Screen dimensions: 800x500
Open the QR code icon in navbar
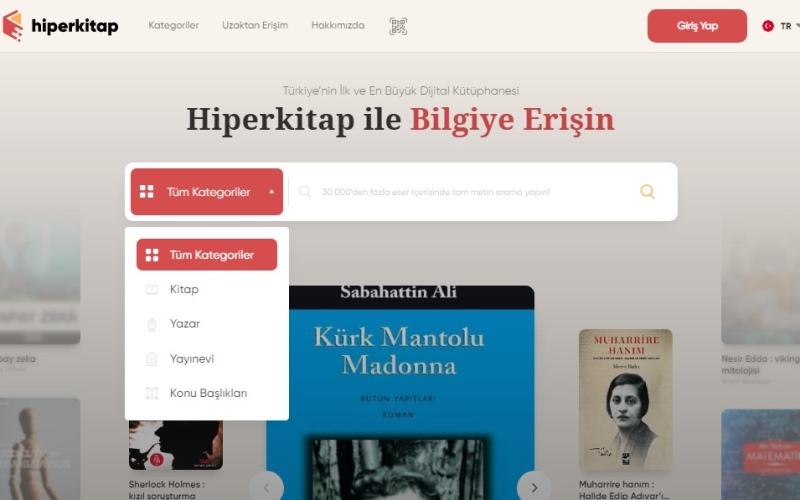pyautogui.click(x=398, y=26)
